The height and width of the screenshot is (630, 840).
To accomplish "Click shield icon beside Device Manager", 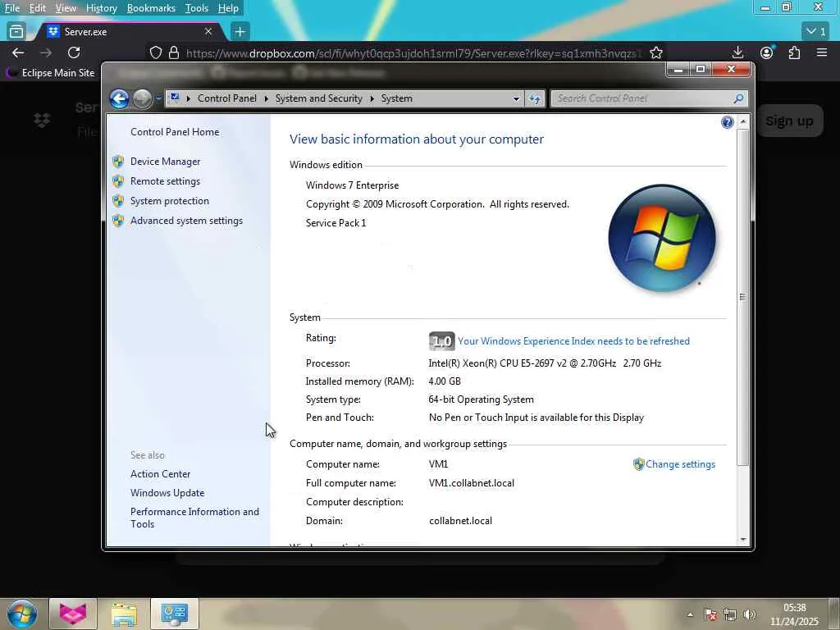I will 118,162.
